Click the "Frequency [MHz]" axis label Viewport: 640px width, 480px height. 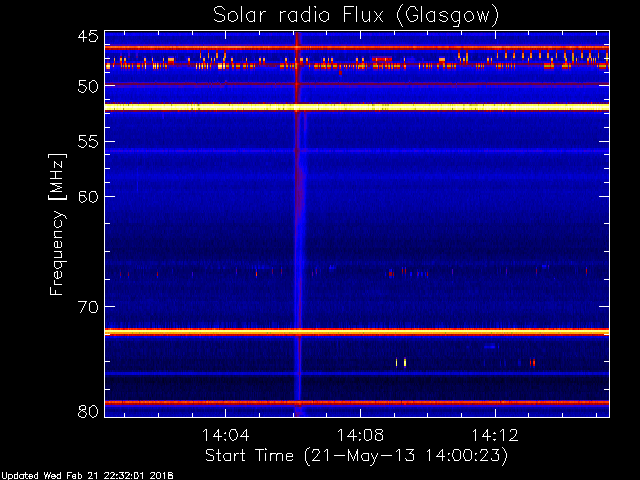57,224
